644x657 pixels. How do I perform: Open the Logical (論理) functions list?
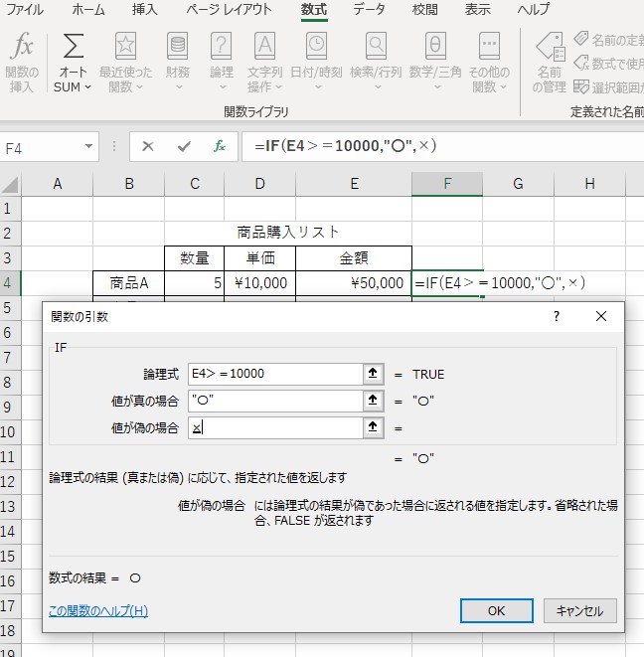pyautogui.click(x=221, y=61)
